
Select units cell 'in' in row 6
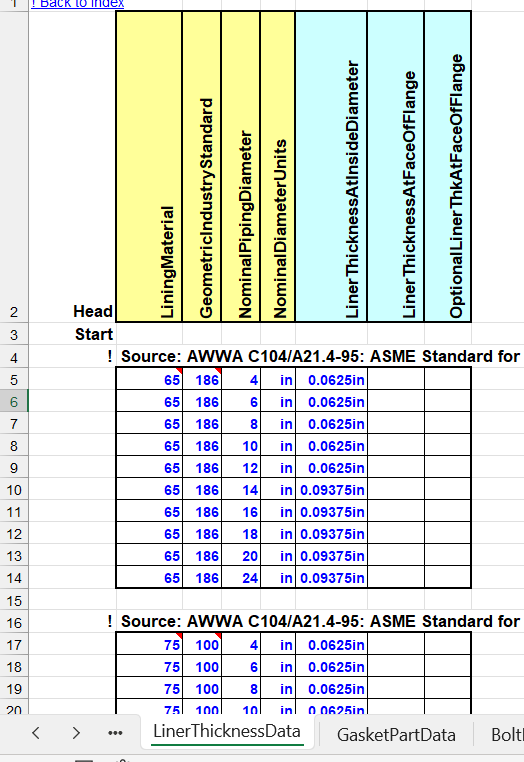[x=278, y=402]
